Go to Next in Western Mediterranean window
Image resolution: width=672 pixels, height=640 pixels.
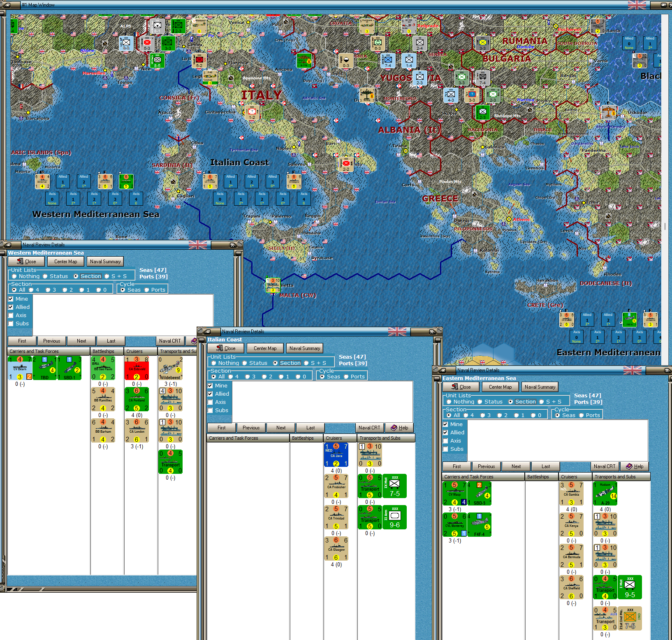(81, 341)
